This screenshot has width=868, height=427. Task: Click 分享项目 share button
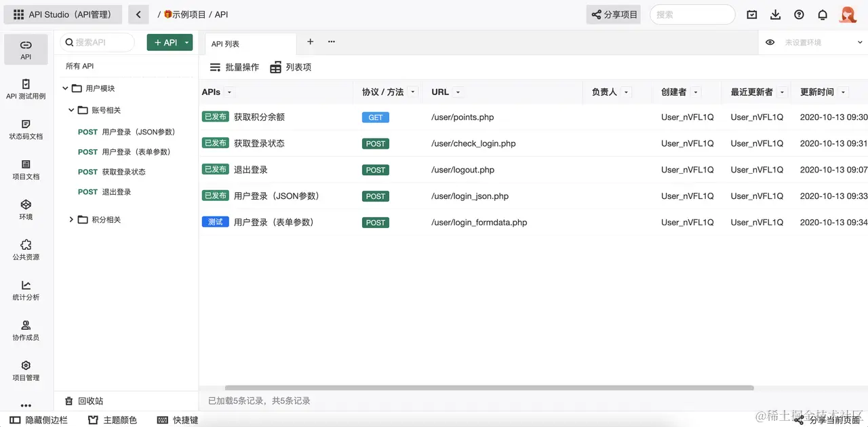point(614,14)
